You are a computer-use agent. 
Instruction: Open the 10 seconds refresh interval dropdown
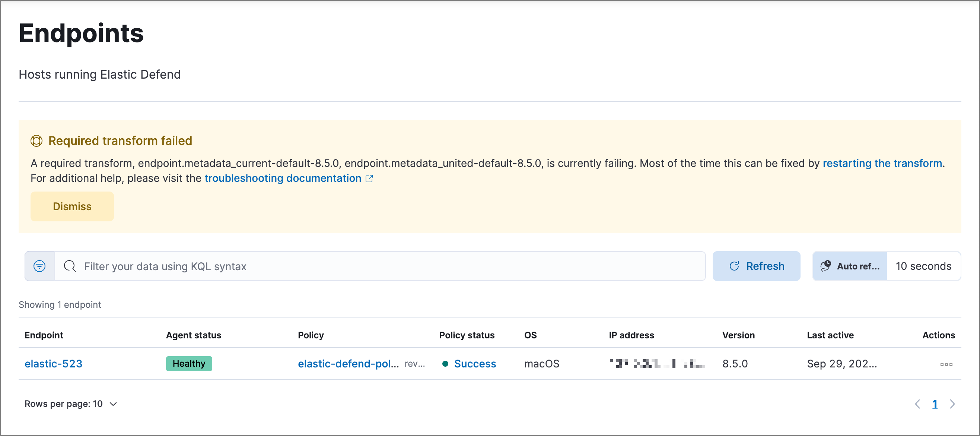924,266
